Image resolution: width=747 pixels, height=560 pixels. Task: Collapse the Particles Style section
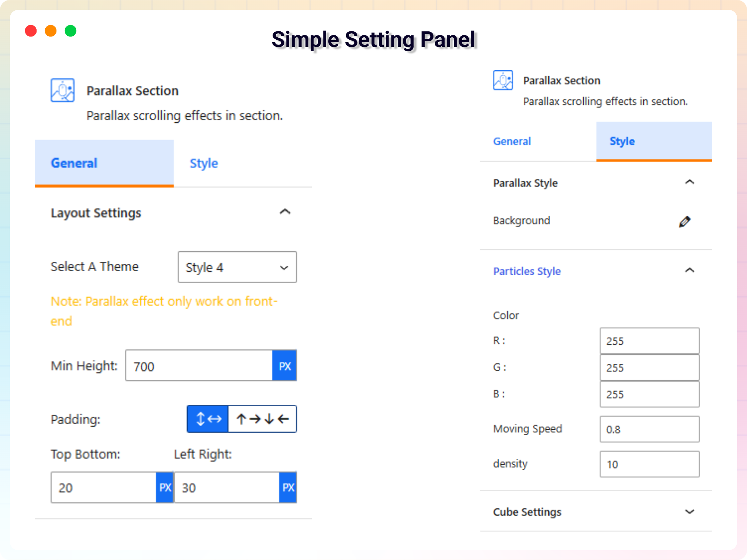point(689,270)
